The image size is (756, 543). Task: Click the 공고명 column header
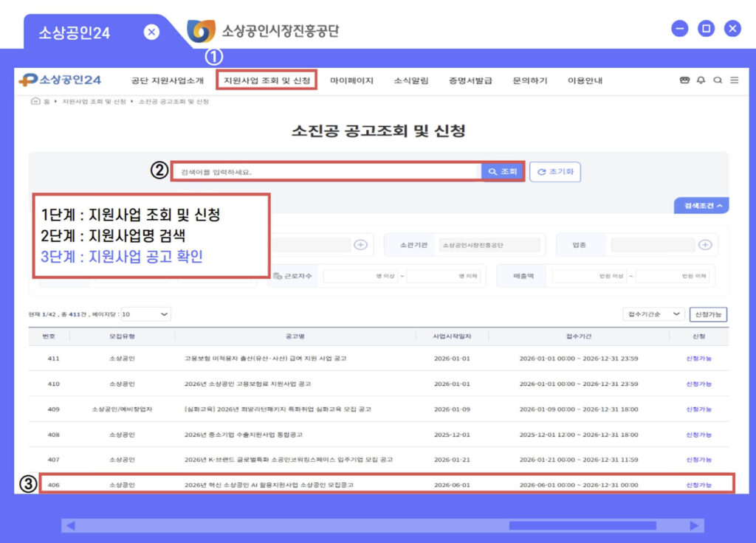295,336
